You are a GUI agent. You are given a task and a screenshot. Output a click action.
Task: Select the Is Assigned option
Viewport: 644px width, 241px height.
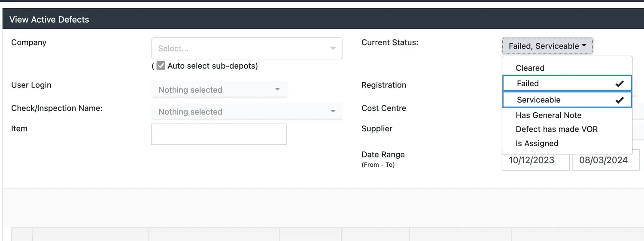point(537,143)
